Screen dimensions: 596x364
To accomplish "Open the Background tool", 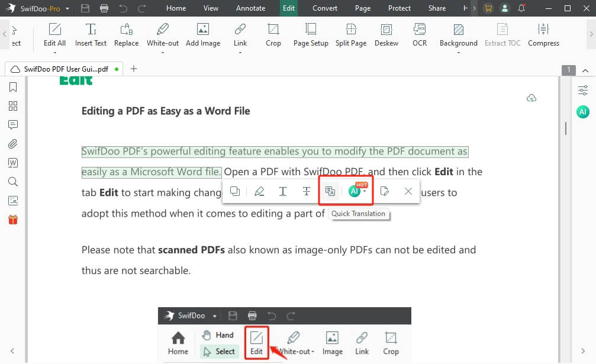I will click(x=459, y=34).
